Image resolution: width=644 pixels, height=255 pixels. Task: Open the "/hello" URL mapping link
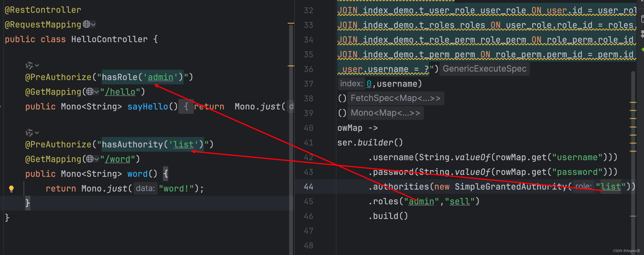(120, 92)
